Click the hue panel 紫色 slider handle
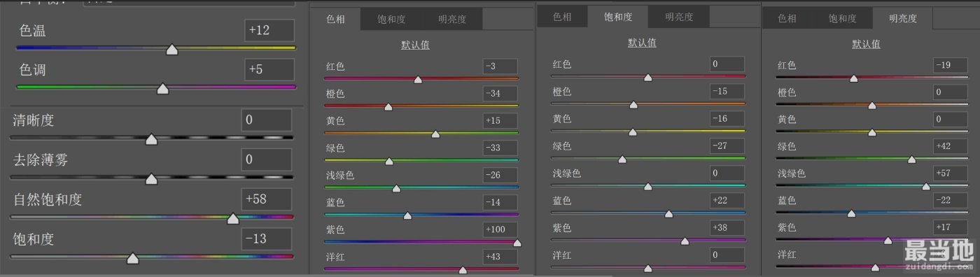Image resolution: width=980 pixels, height=277 pixels. pyautogui.click(x=517, y=243)
